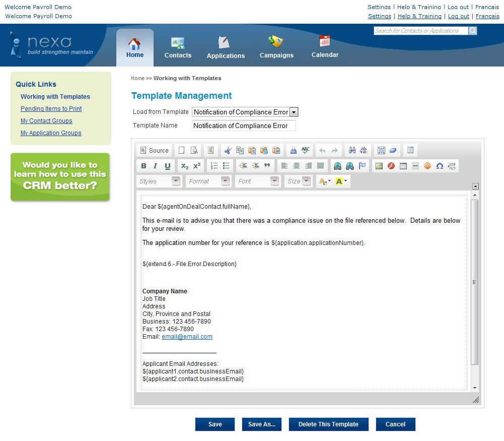Click the Templates icon in toolbar
The image size is (504, 441).
[x=210, y=150]
